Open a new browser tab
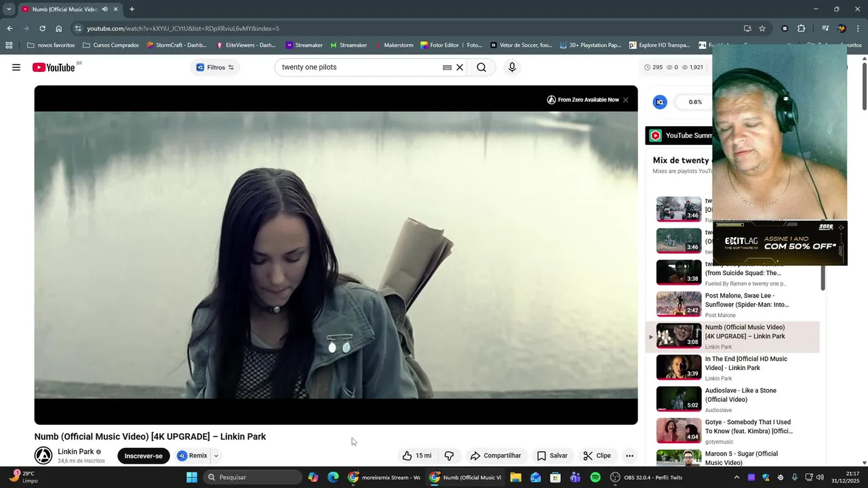This screenshot has height=488, width=868. 132,9
